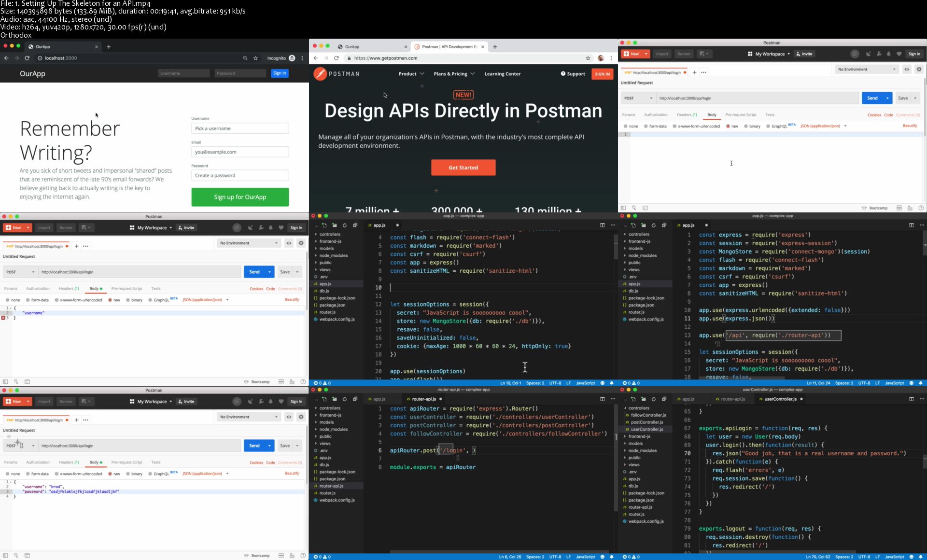
Task: Reload the localhost:3000 browser page
Action: (27, 58)
